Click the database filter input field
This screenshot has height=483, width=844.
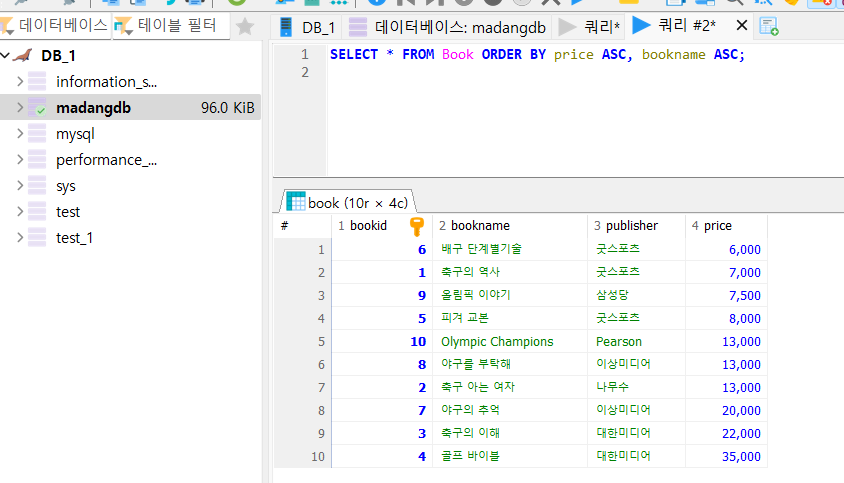coord(55,25)
